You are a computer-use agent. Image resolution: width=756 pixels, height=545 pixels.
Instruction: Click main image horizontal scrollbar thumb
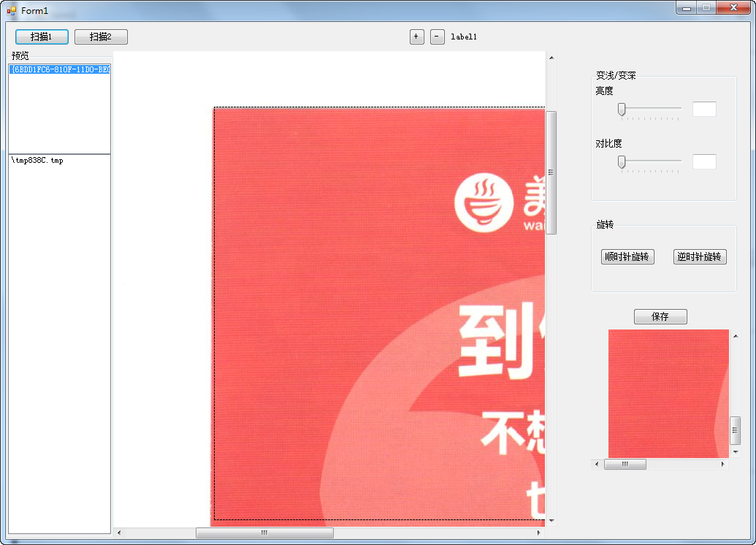click(264, 533)
